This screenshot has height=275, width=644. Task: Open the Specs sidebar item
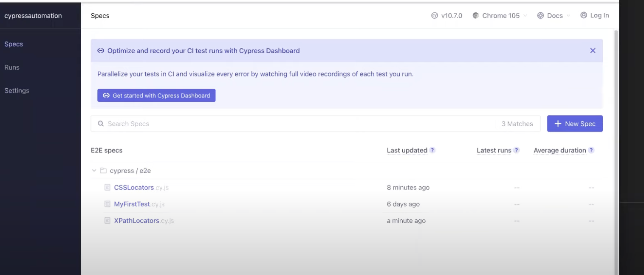[x=14, y=44]
